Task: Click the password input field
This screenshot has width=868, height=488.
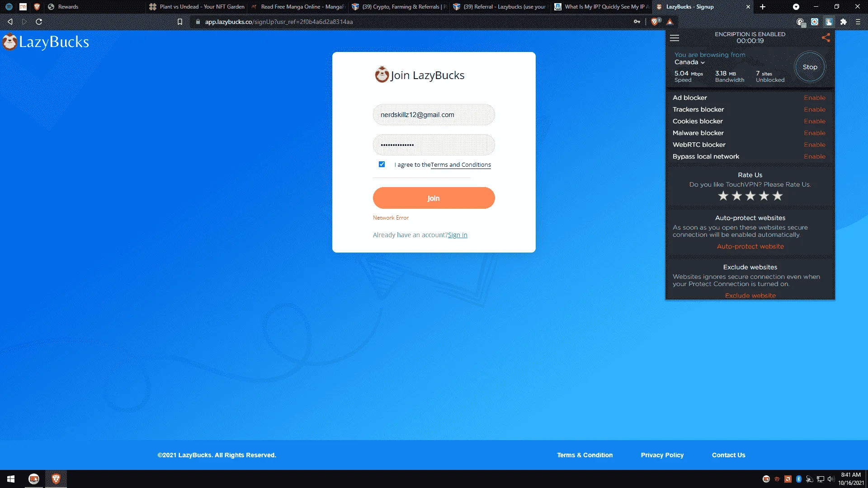Action: click(x=434, y=145)
